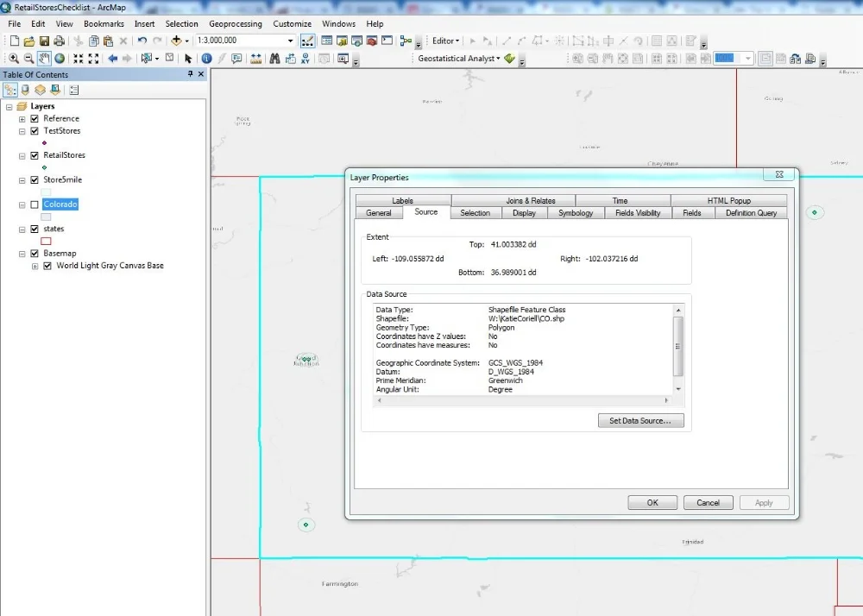
Task: Click the Table Of Contents pin icon
Action: [x=190, y=73]
